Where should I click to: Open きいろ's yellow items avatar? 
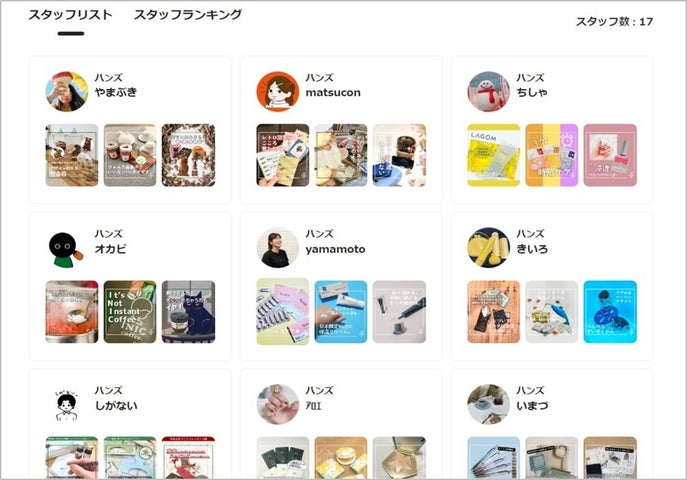(489, 248)
